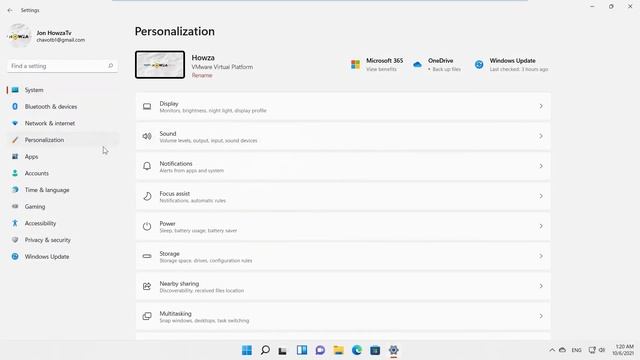Image resolution: width=640 pixels, height=360 pixels.
Task: Click the Rename link under Howza
Action: click(202, 76)
